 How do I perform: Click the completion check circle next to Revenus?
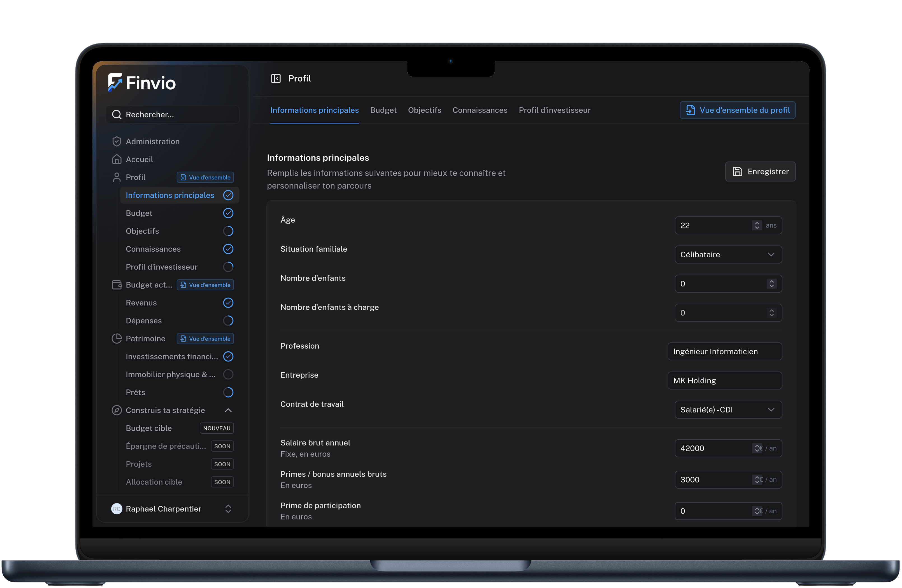pos(228,302)
